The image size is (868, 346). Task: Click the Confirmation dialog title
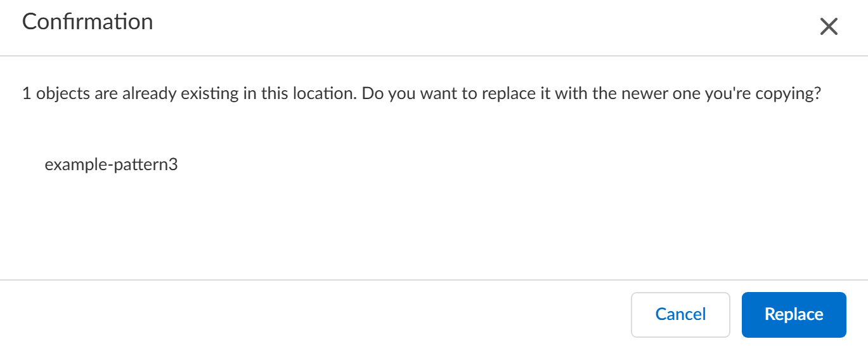point(87,22)
